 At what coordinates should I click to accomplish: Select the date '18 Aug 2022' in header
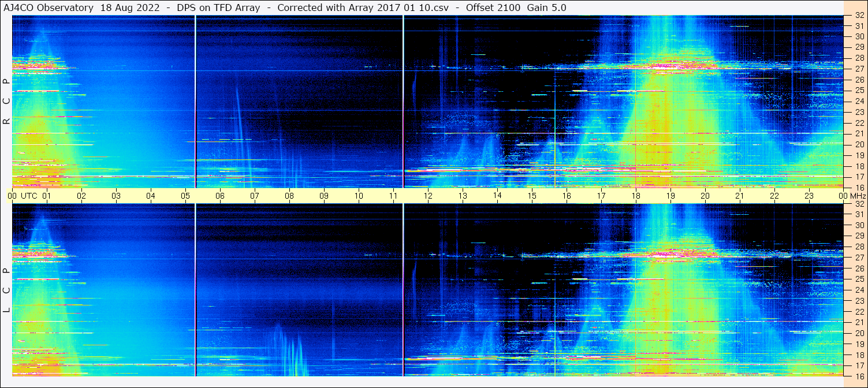click(129, 8)
